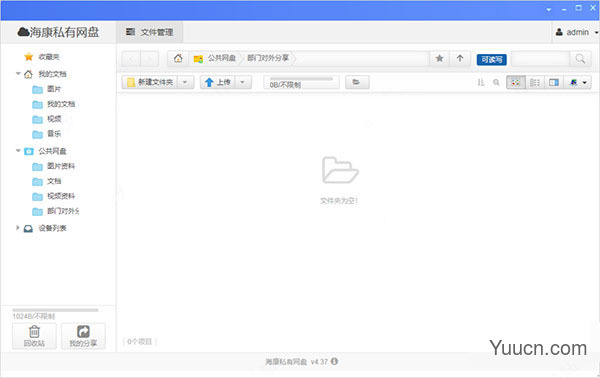Open the 视频 folder in sidebar
Viewport: 600px width, 378px height.
54,119
